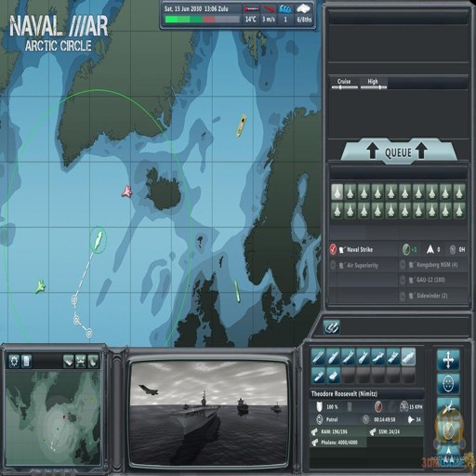Select the highlighted first aircraft in the hangar grid
476x476 pixels.
click(x=337, y=192)
